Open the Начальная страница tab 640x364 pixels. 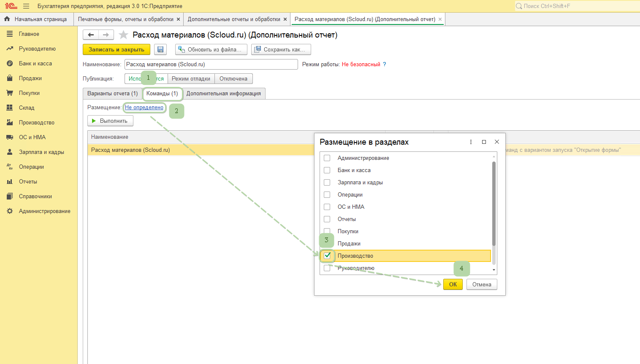tap(37, 19)
